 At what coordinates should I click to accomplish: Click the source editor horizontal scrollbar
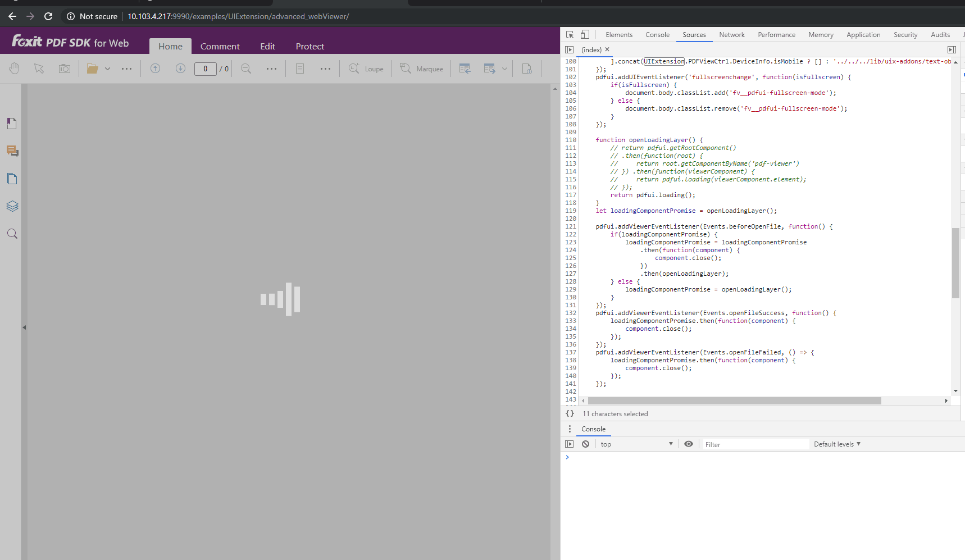734,400
